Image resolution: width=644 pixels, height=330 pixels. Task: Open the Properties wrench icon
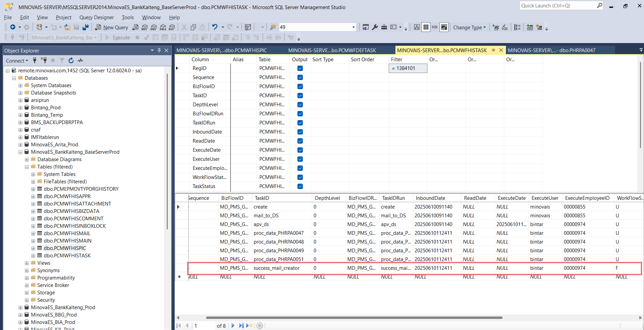(375, 27)
